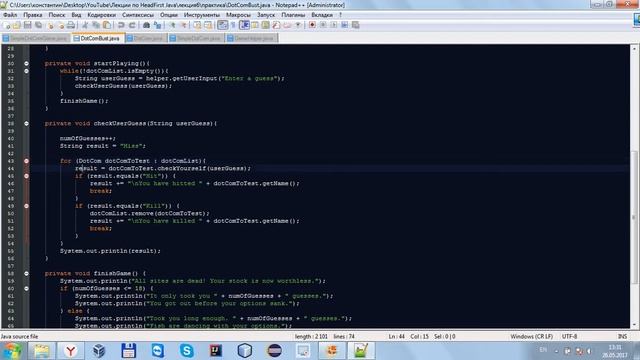
Task: Collapse the for loop fold at line 43
Action: point(26,161)
